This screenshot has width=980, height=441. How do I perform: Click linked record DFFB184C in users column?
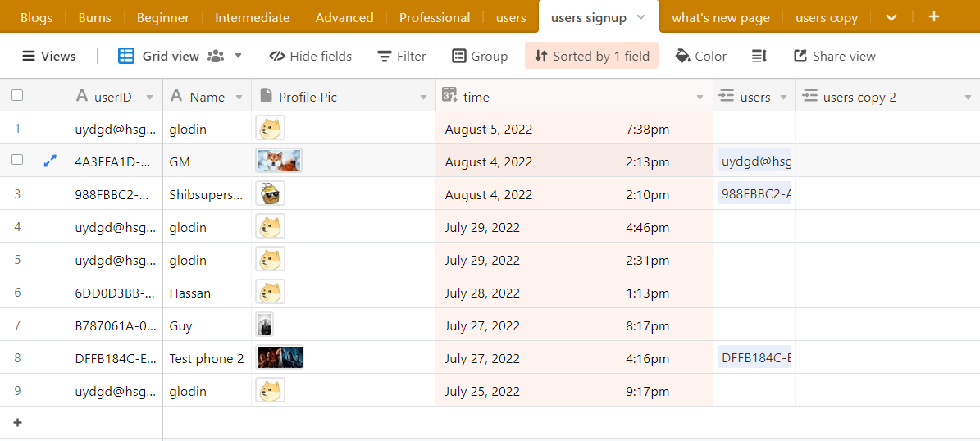[754, 358]
